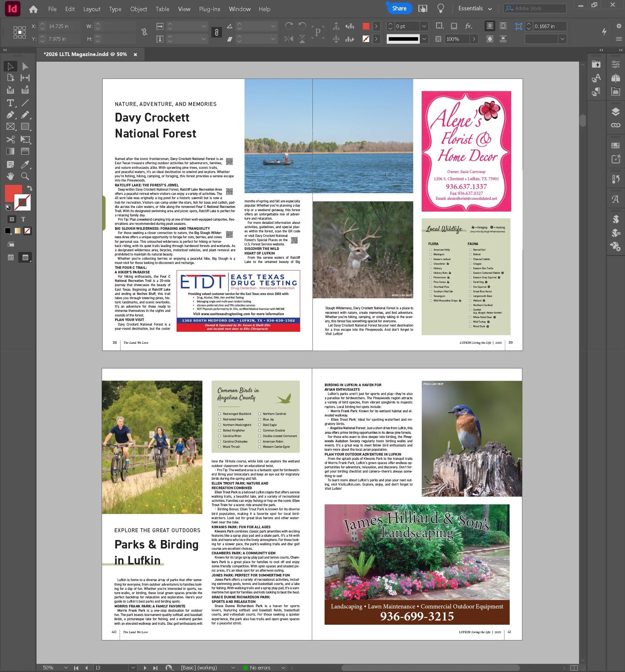Screen dimensions: 625x672
Task: Toggle formatting affects container
Action: point(12,219)
